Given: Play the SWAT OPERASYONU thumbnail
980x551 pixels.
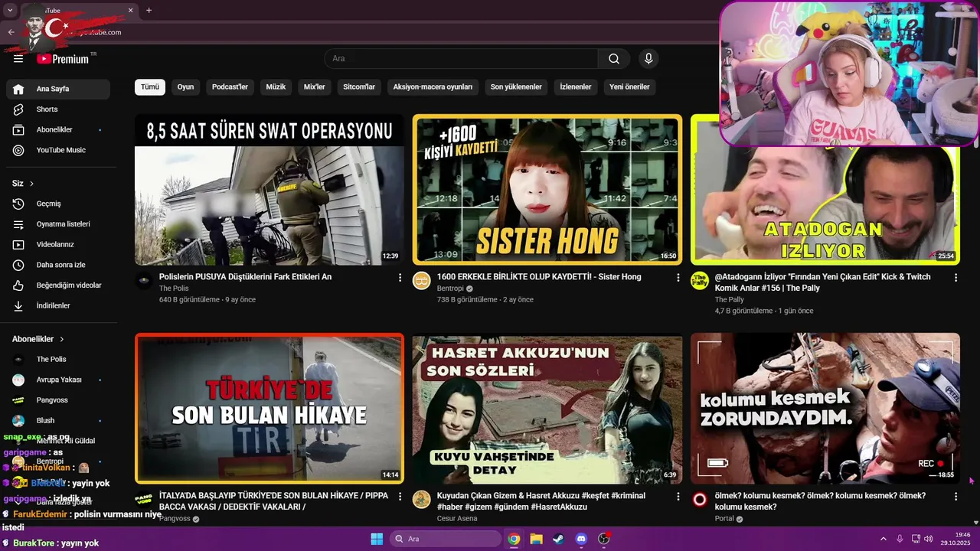Looking at the screenshot, I should [x=269, y=190].
